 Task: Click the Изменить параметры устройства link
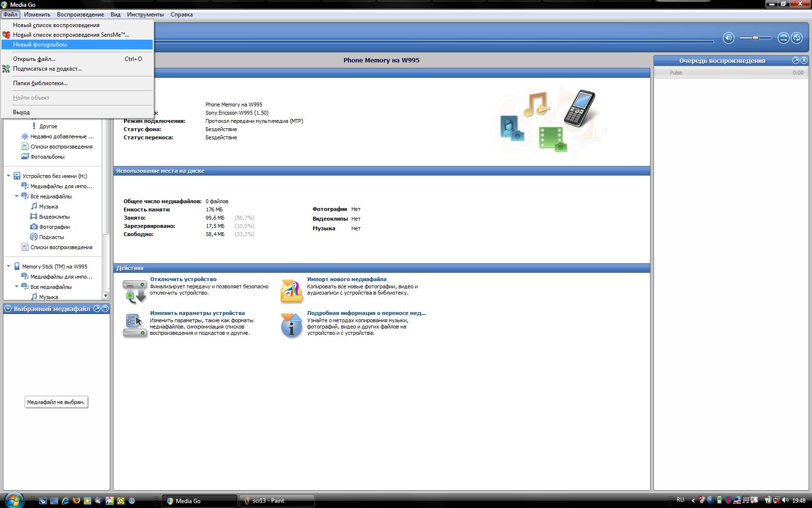(197, 313)
